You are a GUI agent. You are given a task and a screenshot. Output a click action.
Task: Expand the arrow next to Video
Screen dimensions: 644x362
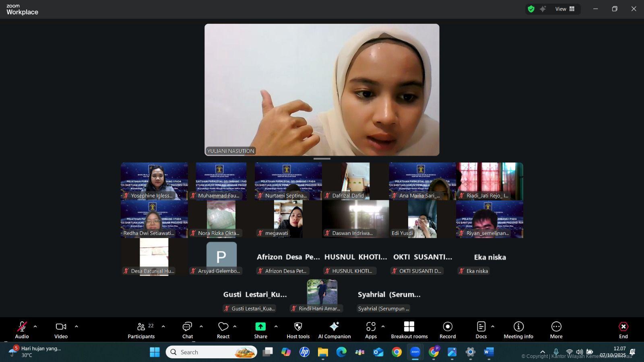76,327
